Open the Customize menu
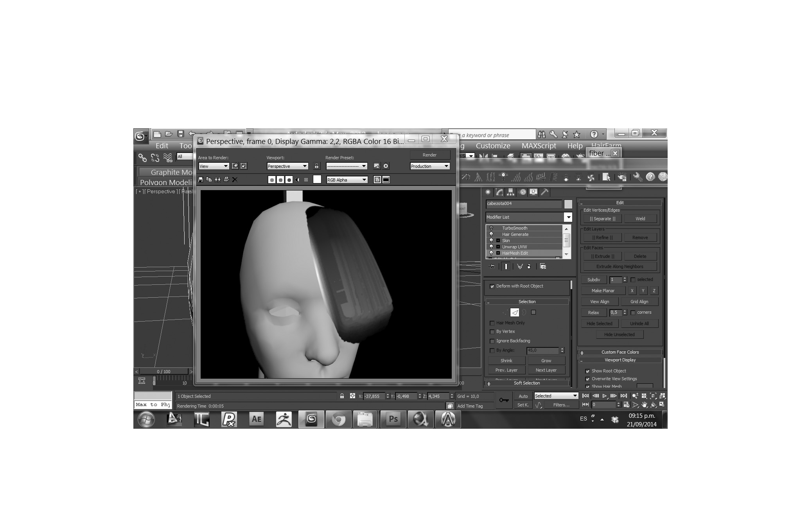801x532 pixels. (493, 146)
